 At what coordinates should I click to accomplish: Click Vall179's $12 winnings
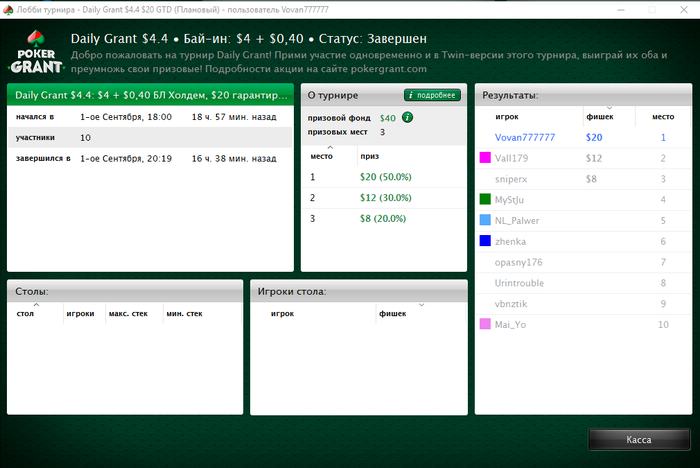[594, 158]
